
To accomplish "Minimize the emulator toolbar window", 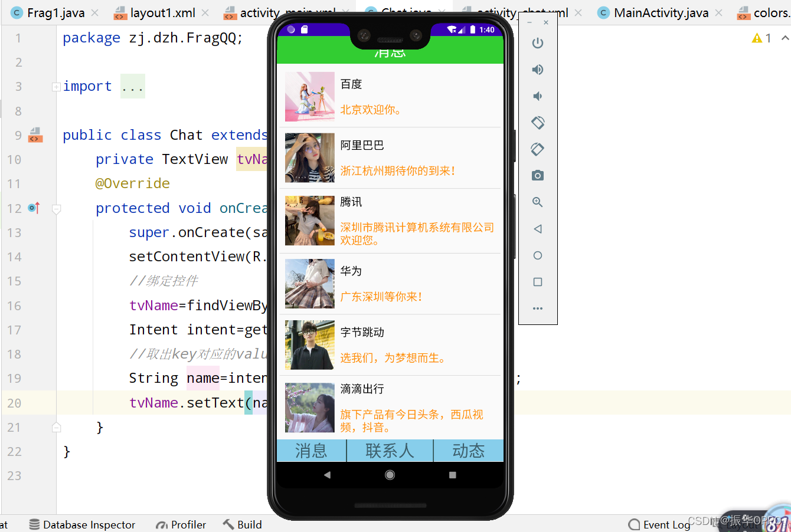I will point(529,22).
